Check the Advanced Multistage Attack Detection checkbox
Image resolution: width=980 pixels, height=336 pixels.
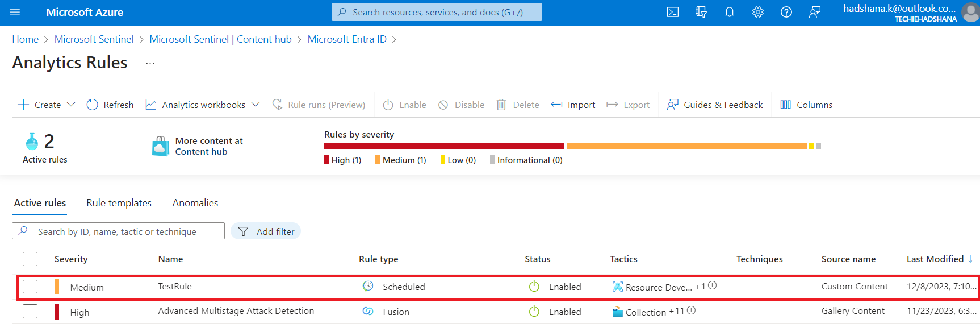(x=30, y=312)
